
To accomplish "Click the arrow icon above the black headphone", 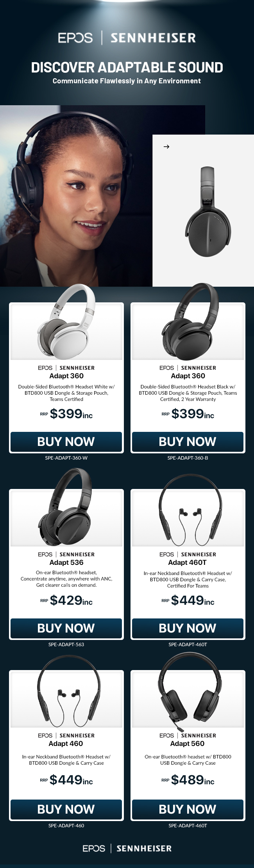I will [x=166, y=147].
